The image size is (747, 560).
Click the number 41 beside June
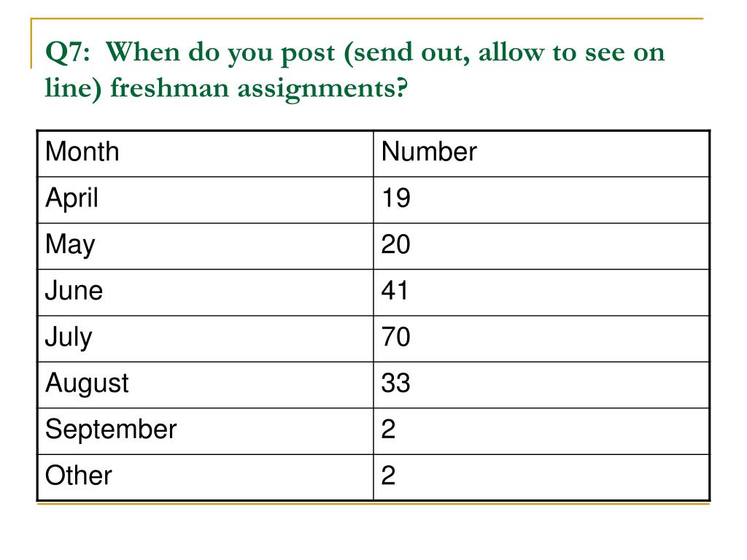(395, 291)
